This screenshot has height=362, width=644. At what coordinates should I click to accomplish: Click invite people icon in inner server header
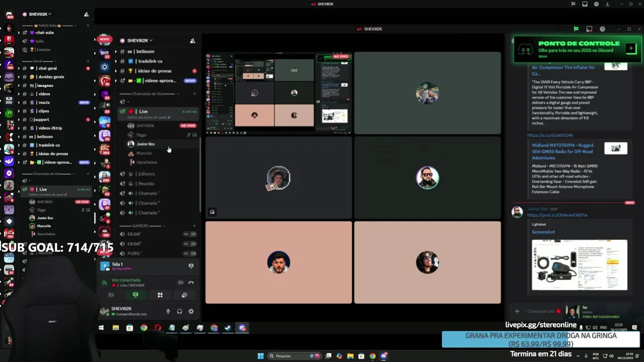point(192,41)
